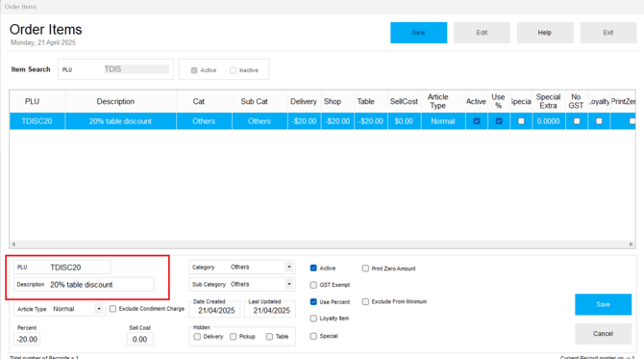644x359 pixels.
Task: Click the Delivery column header
Action: (x=304, y=101)
